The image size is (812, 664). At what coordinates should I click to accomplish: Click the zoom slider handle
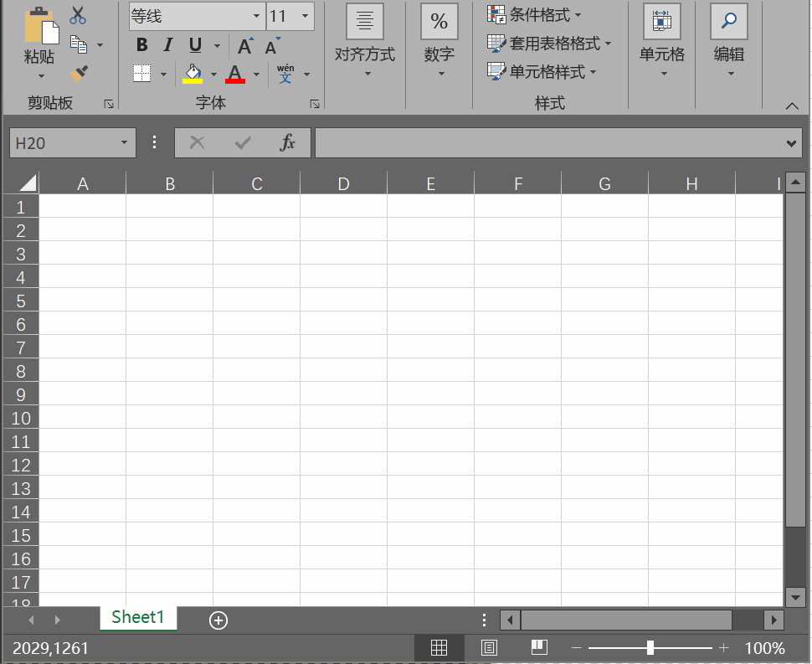pos(650,647)
